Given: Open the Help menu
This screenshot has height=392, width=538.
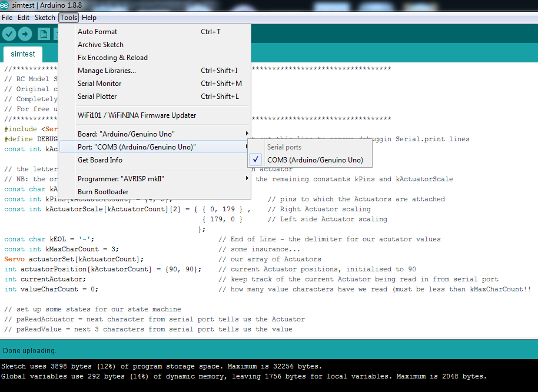Looking at the screenshot, I should point(89,18).
